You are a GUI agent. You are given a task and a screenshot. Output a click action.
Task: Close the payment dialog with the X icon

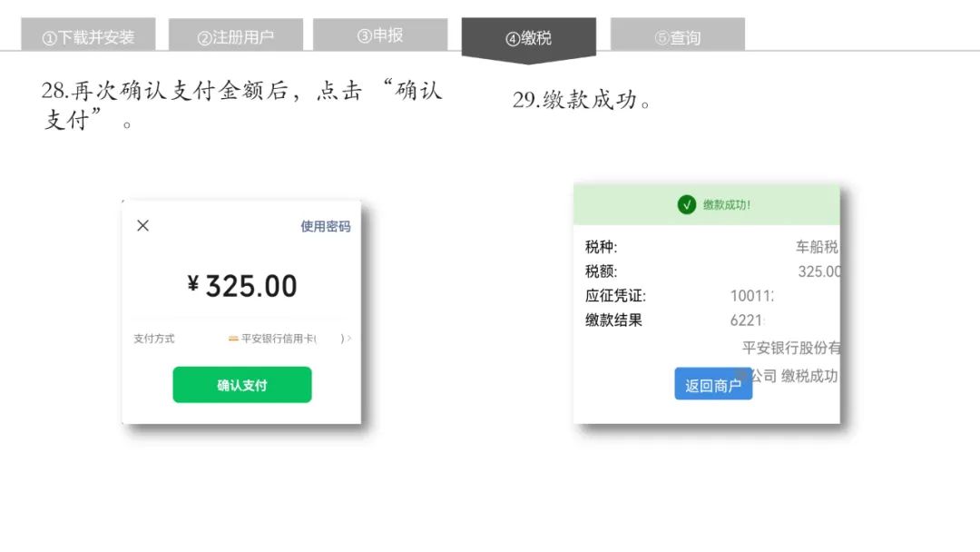(143, 226)
